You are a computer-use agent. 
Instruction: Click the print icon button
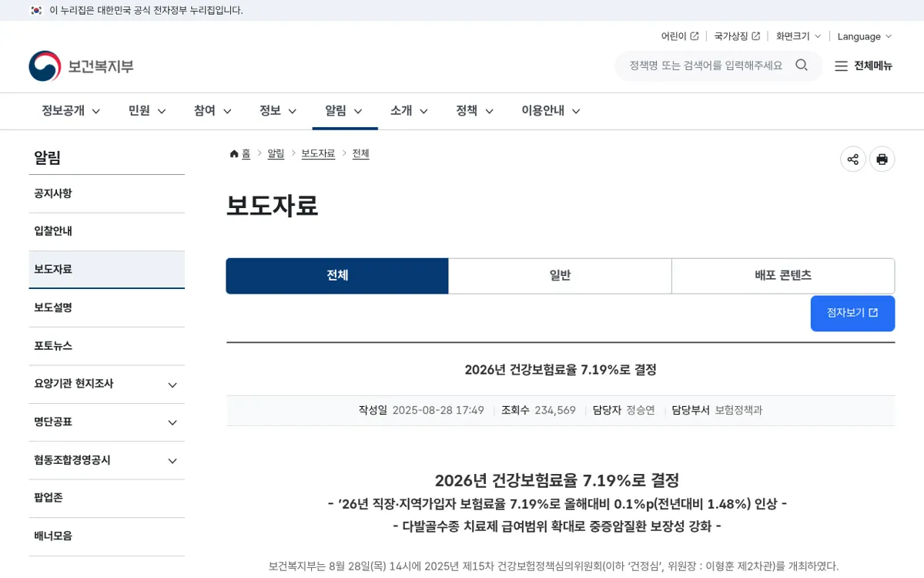coord(882,159)
